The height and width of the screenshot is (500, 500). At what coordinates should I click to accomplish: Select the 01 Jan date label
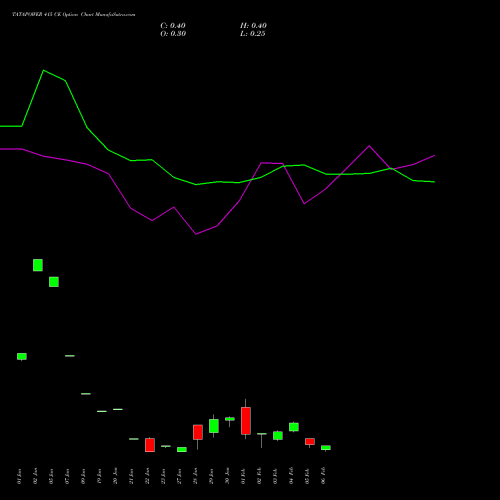(x=19, y=476)
